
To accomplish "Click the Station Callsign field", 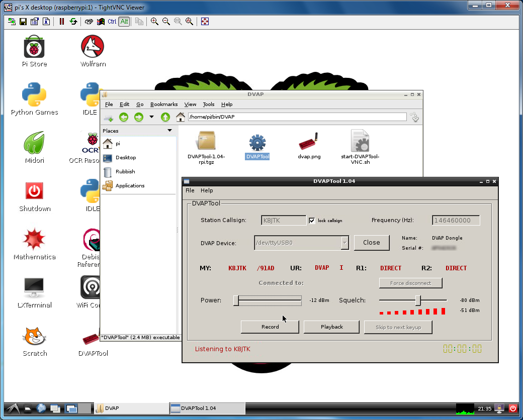I will click(284, 221).
